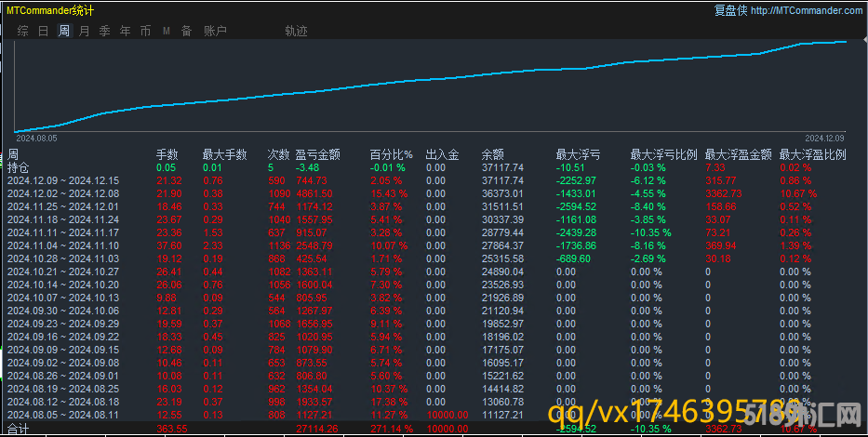Viewport: 868px width, 437px height.
Task: Open the 月 monthly statistics tab
Action: coord(85,31)
